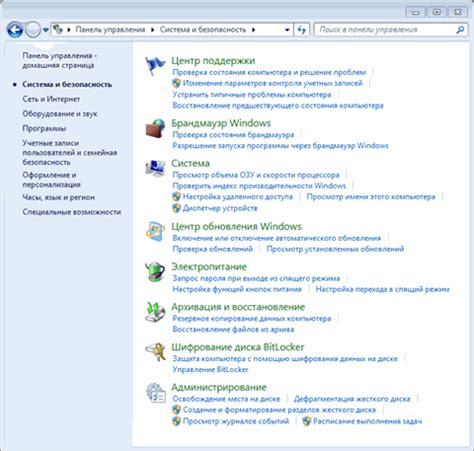
Task: Refresh the control panel view
Action: [x=302, y=30]
